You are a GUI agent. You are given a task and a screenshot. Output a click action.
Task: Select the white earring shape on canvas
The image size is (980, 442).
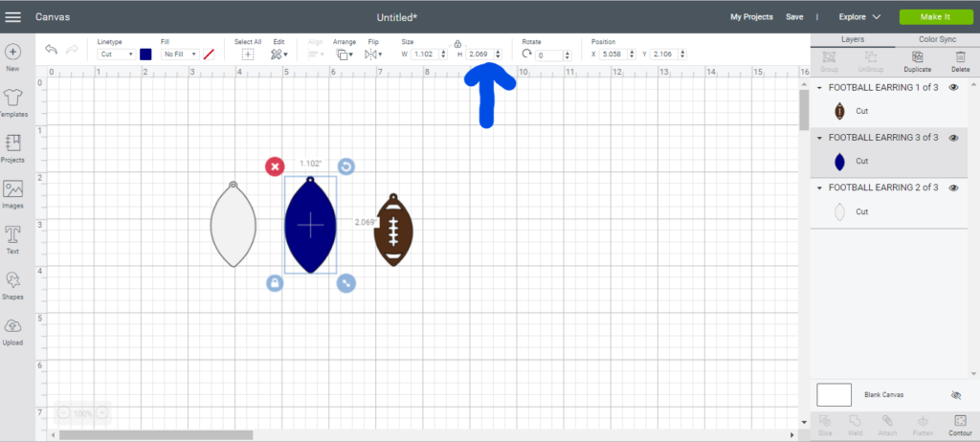tap(234, 225)
